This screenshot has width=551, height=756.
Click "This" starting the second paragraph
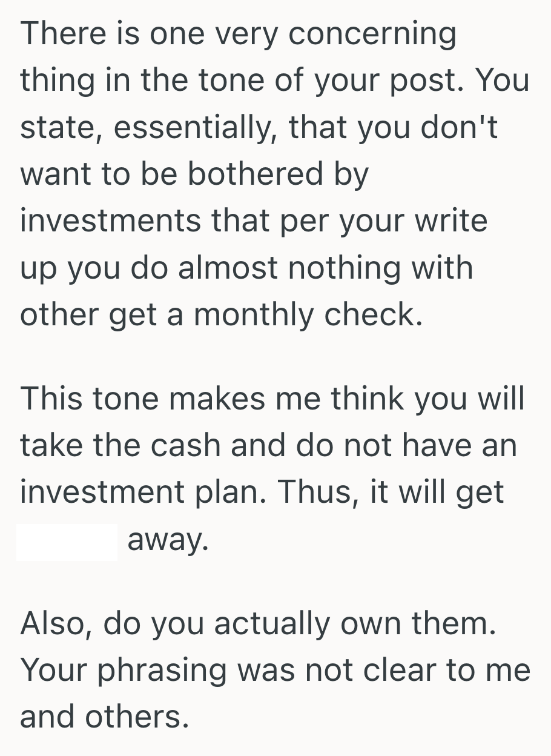pos(55,399)
